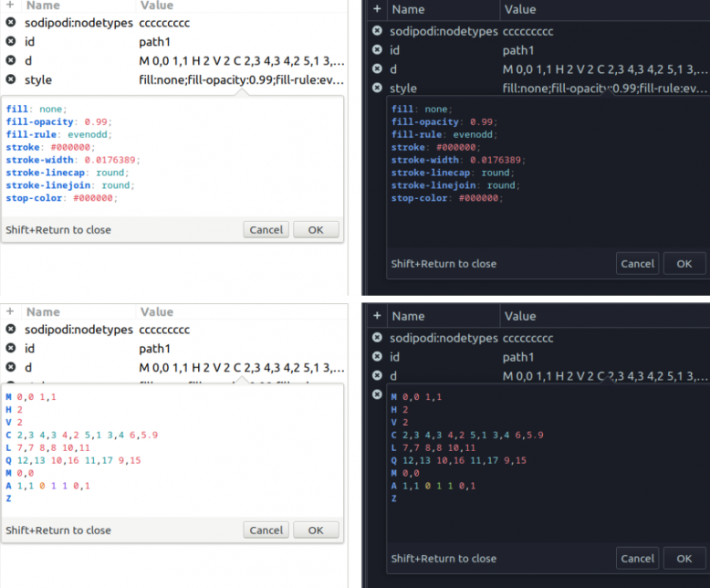Delete sodipodi:nodetypes attribute in light style-editor panel

tap(10, 23)
